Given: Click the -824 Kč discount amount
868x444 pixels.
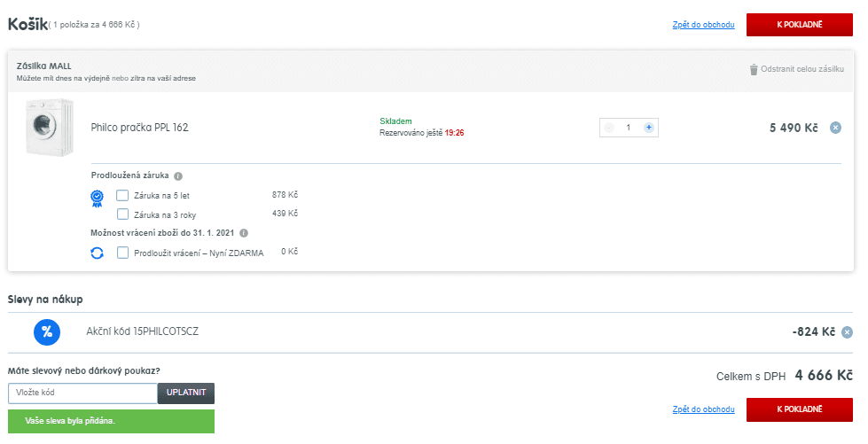Looking at the screenshot, I should [x=813, y=332].
